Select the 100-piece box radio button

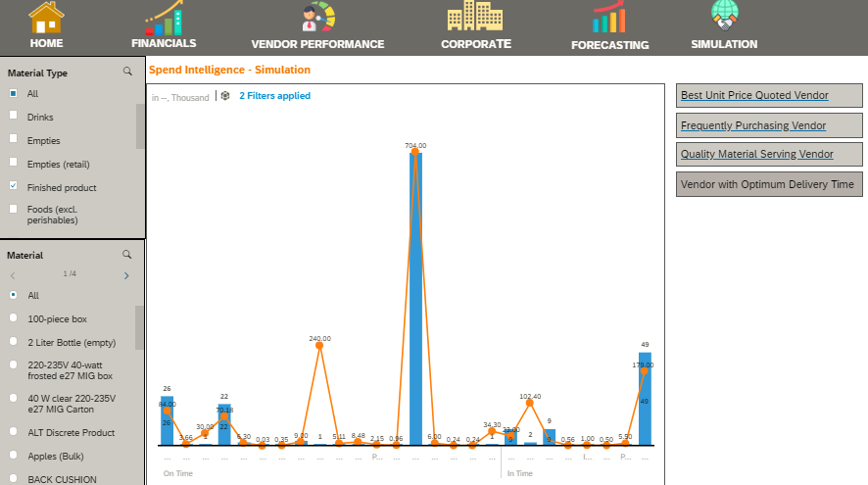(14, 318)
